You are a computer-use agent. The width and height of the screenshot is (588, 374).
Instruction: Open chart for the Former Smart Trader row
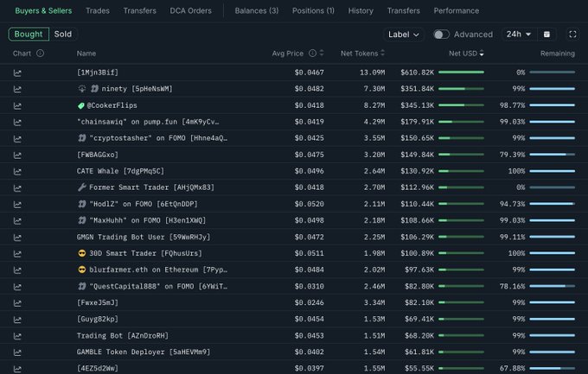[x=17, y=187]
